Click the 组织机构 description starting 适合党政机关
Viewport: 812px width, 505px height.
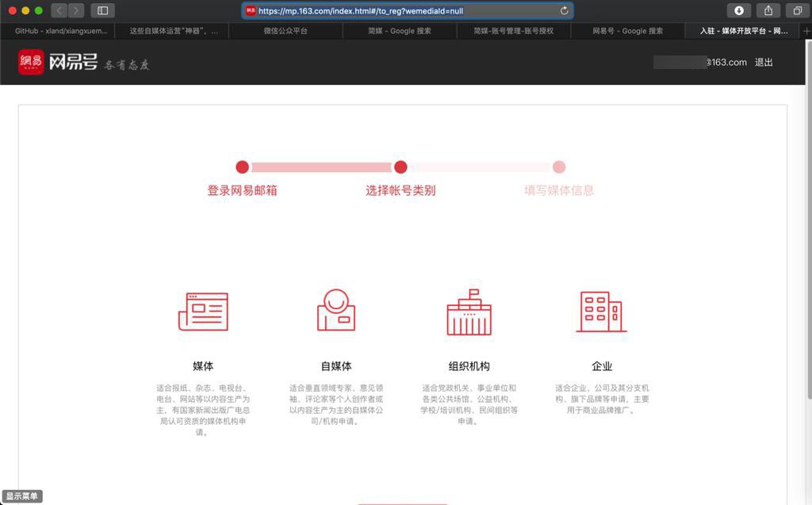pos(469,404)
